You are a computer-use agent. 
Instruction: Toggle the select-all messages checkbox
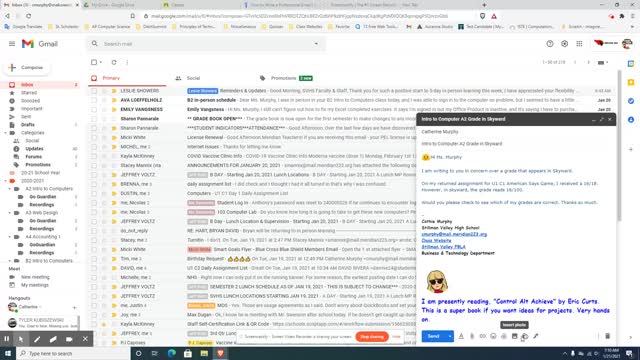(x=94, y=62)
